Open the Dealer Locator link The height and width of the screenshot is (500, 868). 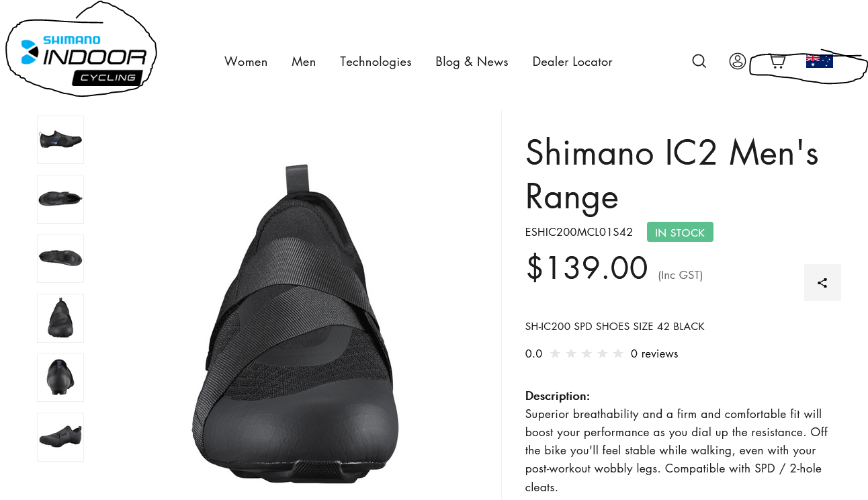[572, 62]
